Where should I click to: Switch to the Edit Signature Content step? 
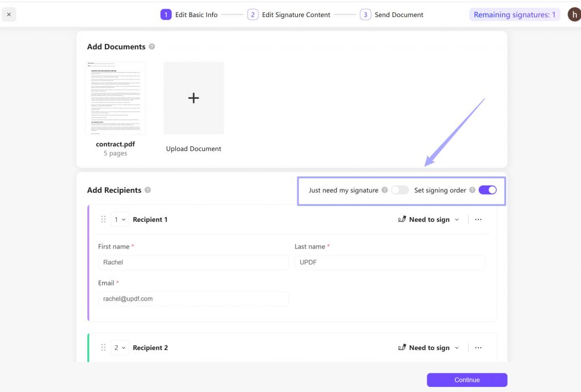[296, 14]
